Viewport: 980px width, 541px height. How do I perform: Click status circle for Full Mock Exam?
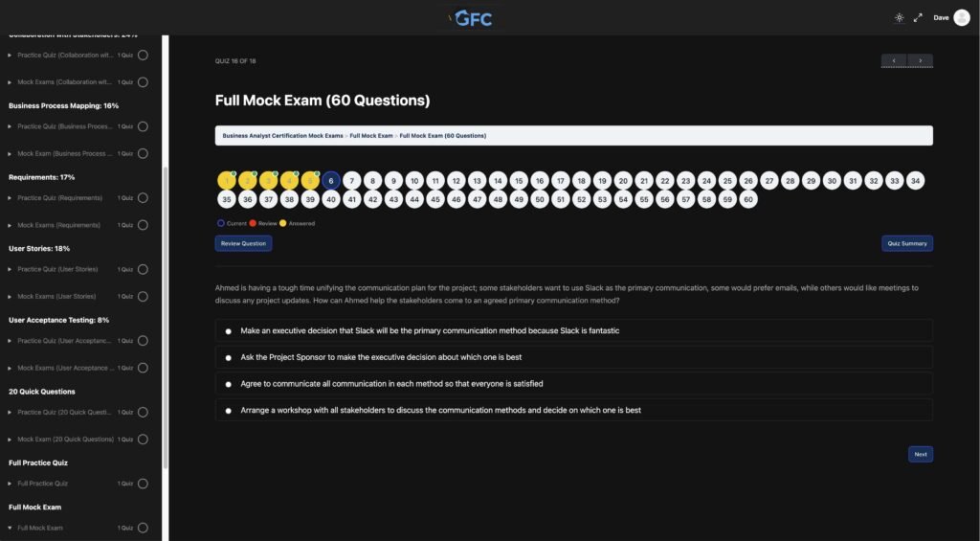(x=143, y=528)
